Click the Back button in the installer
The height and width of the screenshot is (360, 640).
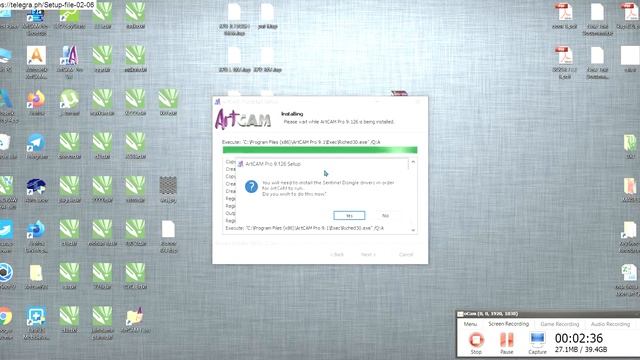337,254
